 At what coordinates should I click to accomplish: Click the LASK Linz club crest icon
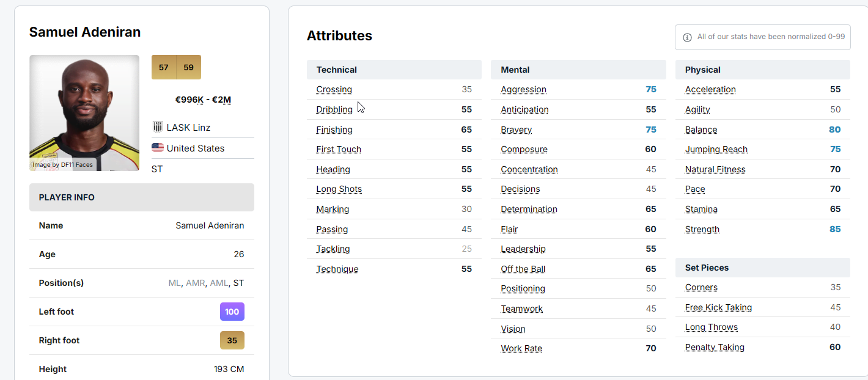157,127
